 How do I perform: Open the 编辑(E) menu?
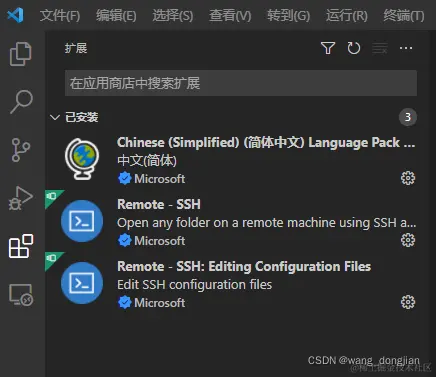coord(116,15)
